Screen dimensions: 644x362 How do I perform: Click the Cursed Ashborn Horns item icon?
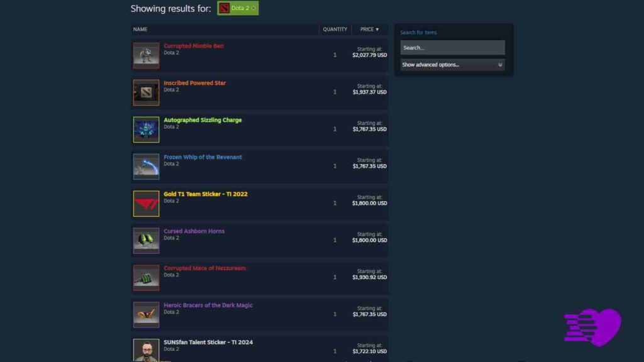click(145, 240)
